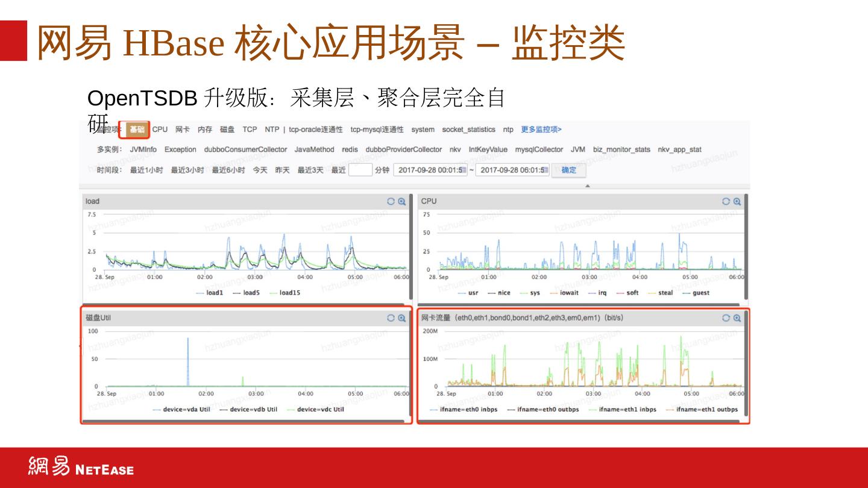The height and width of the screenshot is (488, 868).
Task: Open tcp-mysql连通性 monitoring item
Action: click(x=377, y=130)
